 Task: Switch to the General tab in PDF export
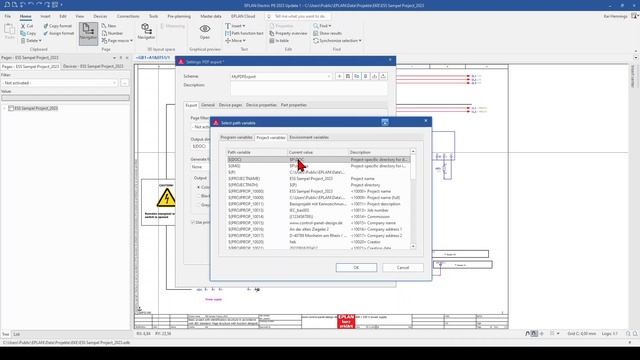[208, 105]
